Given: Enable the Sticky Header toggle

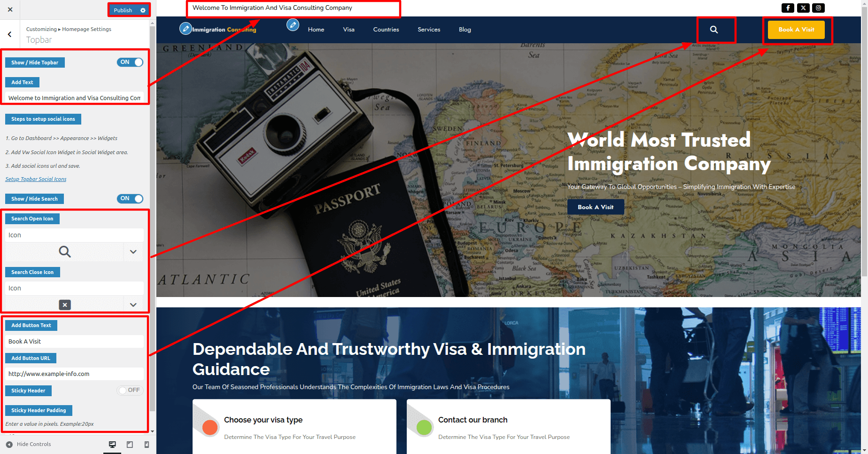Looking at the screenshot, I should [130, 390].
